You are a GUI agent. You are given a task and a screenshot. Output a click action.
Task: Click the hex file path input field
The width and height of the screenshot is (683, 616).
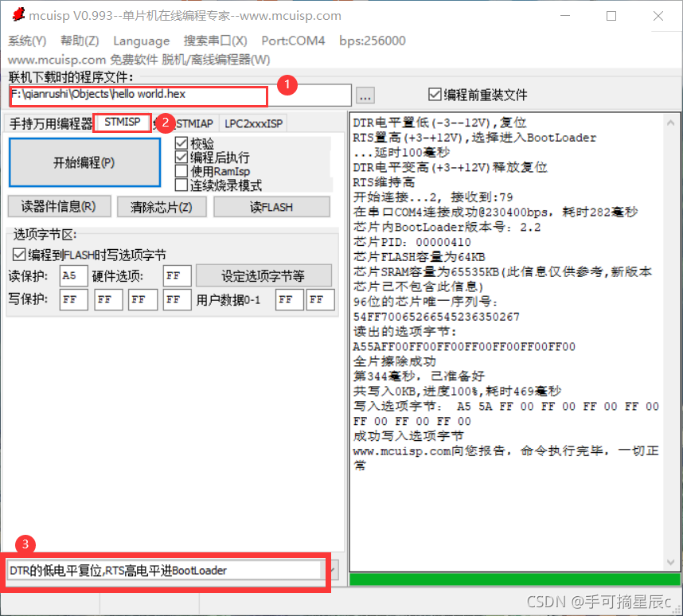coord(180,95)
